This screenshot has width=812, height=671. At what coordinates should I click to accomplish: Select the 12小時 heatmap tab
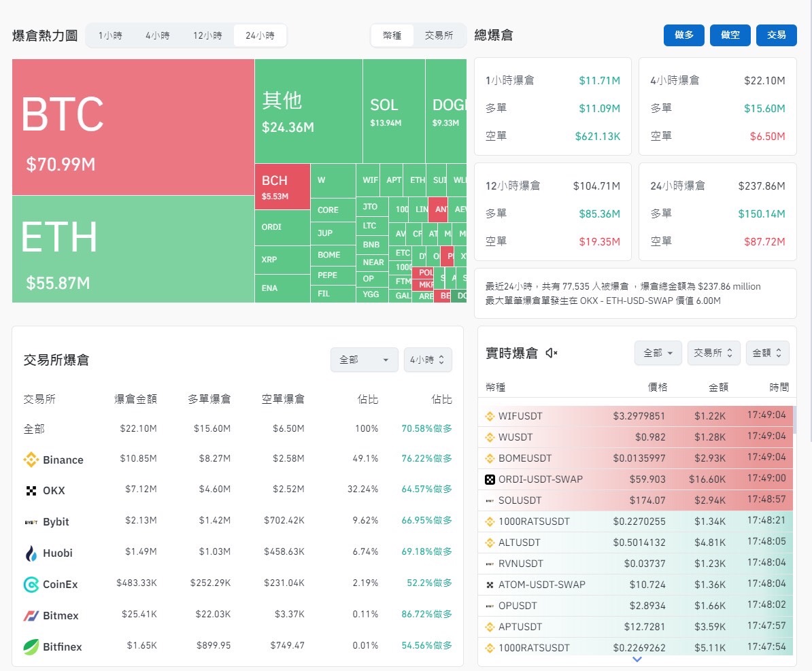[207, 35]
